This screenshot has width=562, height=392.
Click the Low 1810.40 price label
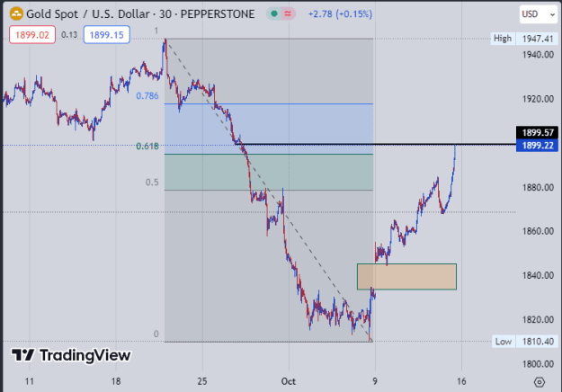point(525,342)
